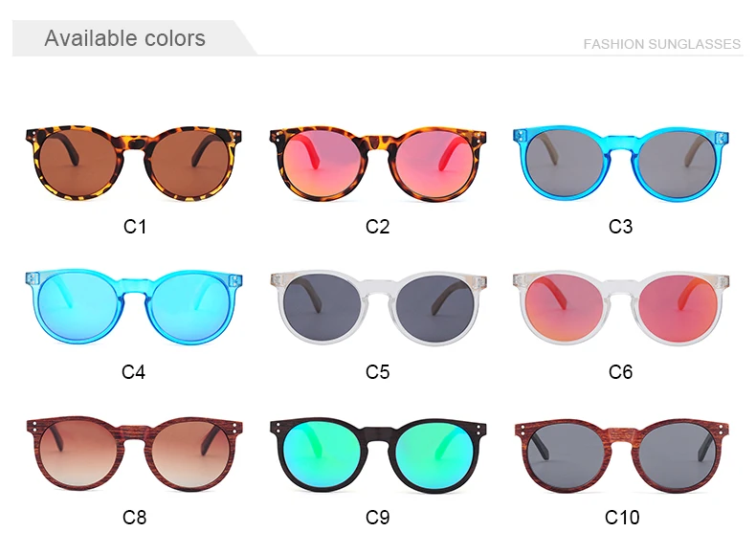Click the C4 color label
Viewport: 756px width, 554px height.
click(133, 372)
